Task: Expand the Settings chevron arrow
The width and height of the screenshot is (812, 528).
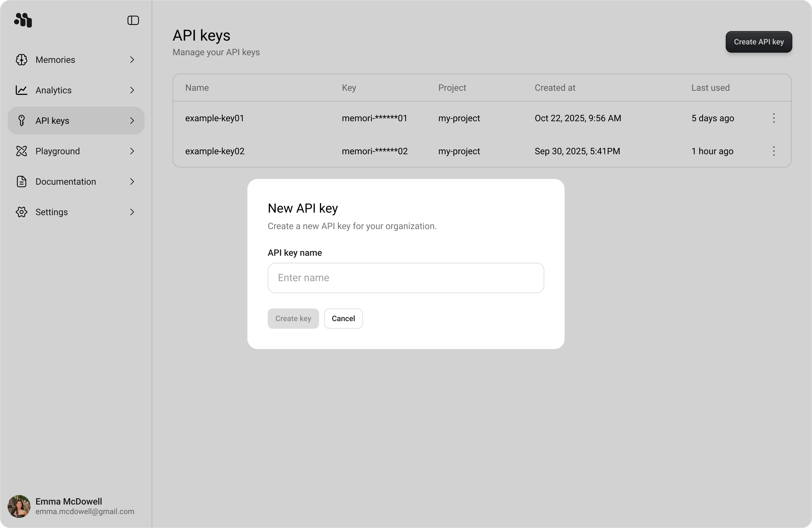Action: (132, 212)
